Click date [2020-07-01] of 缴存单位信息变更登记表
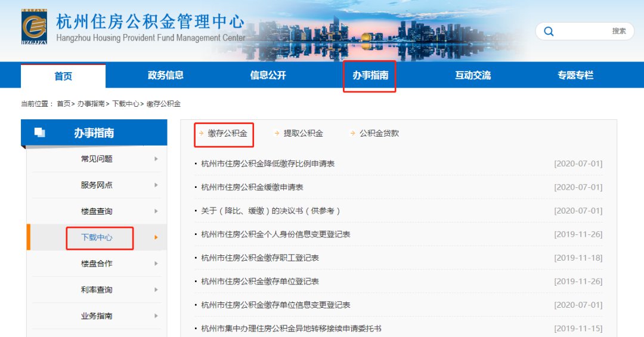This screenshot has width=644, height=337. [578, 305]
